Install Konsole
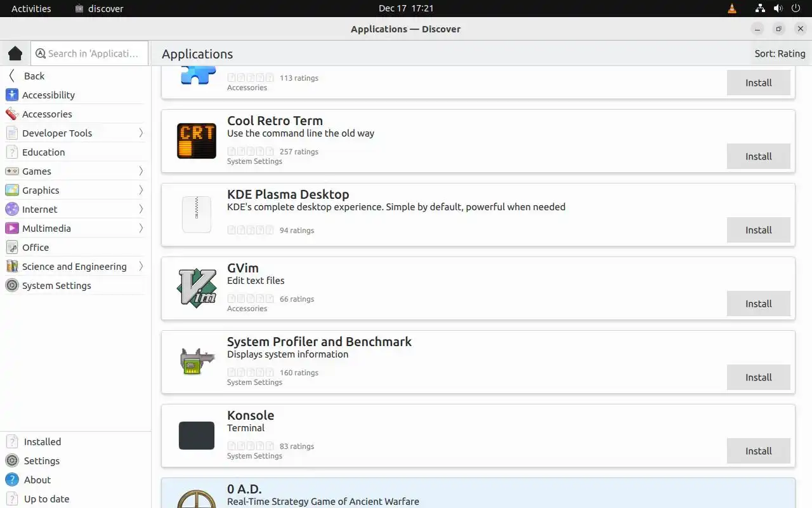 pos(758,451)
